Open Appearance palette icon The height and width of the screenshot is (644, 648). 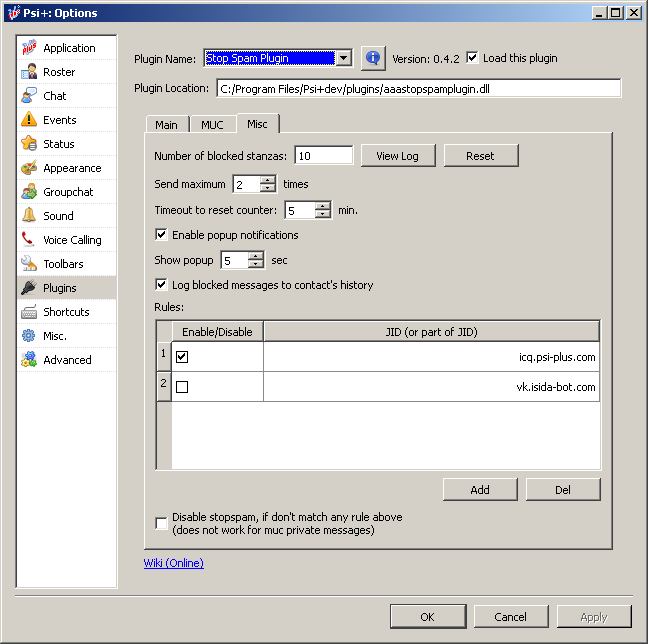pyautogui.click(x=29, y=168)
